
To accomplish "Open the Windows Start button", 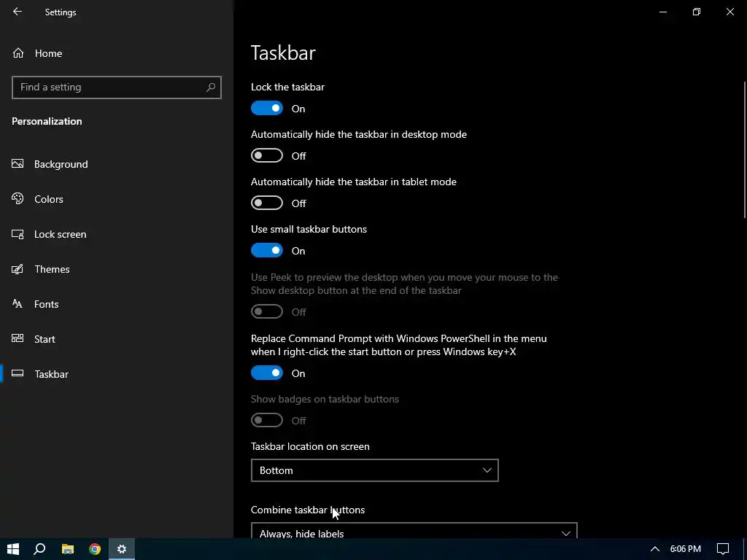I will click(13, 549).
